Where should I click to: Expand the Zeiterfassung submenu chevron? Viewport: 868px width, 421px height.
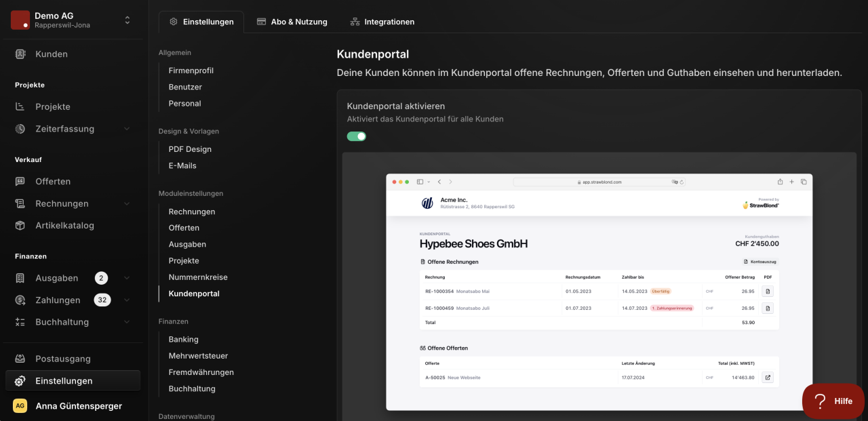tap(127, 129)
